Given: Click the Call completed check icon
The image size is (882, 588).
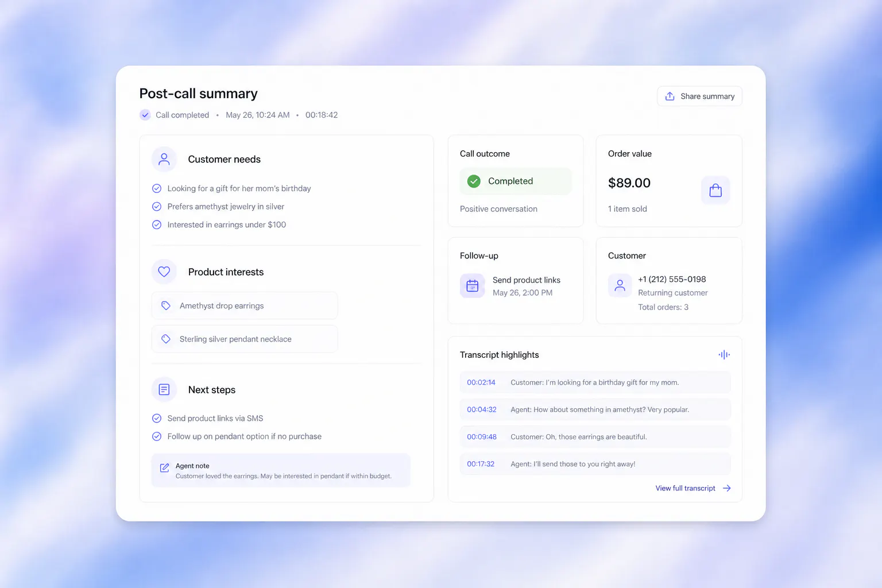Looking at the screenshot, I should 145,115.
